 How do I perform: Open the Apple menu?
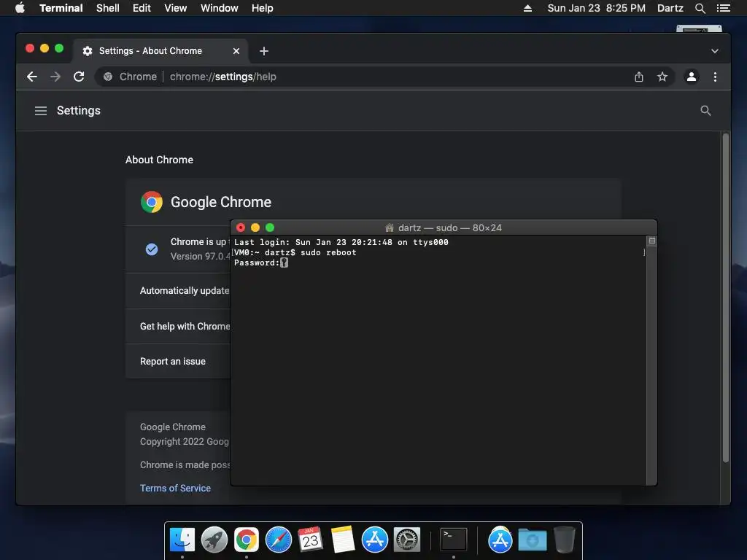pos(20,8)
